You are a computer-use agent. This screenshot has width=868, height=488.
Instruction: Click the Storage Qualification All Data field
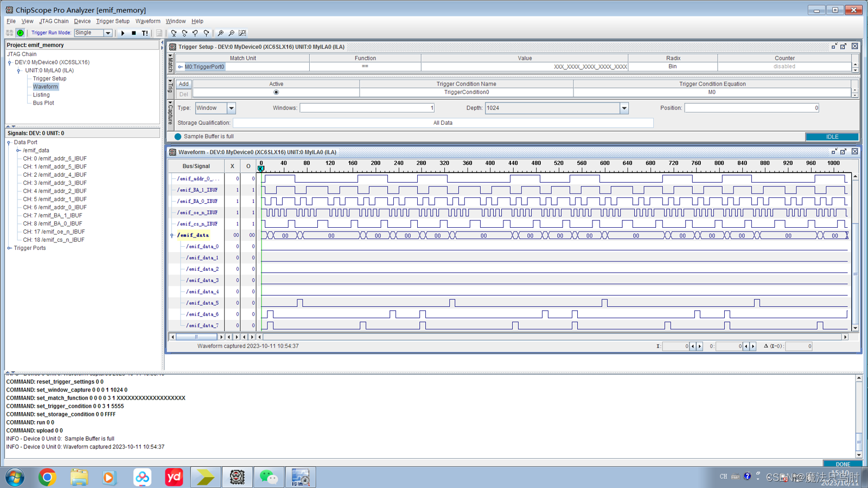tap(443, 123)
